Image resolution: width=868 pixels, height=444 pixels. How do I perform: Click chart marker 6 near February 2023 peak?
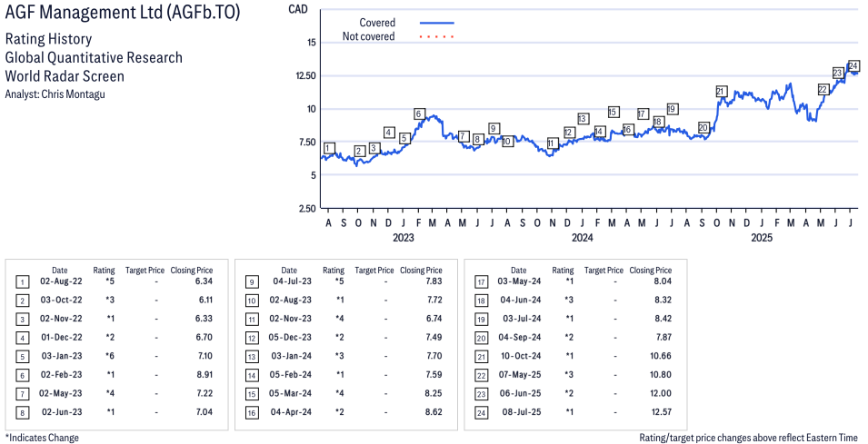click(419, 114)
